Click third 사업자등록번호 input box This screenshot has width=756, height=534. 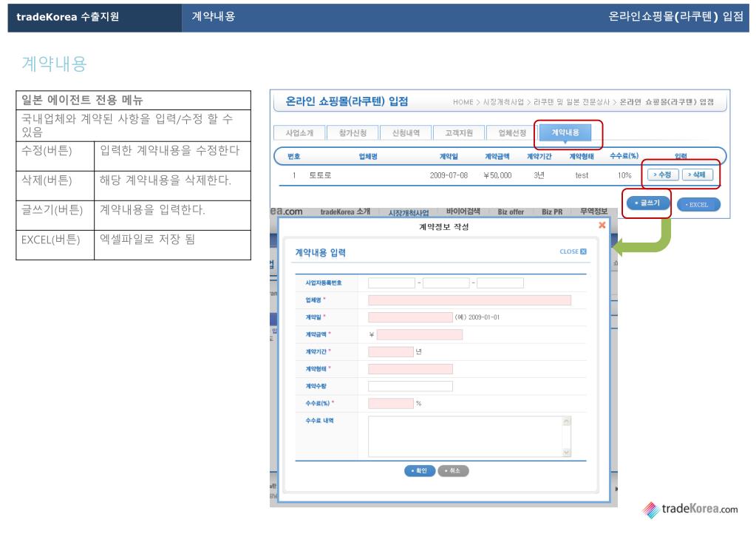coord(500,283)
